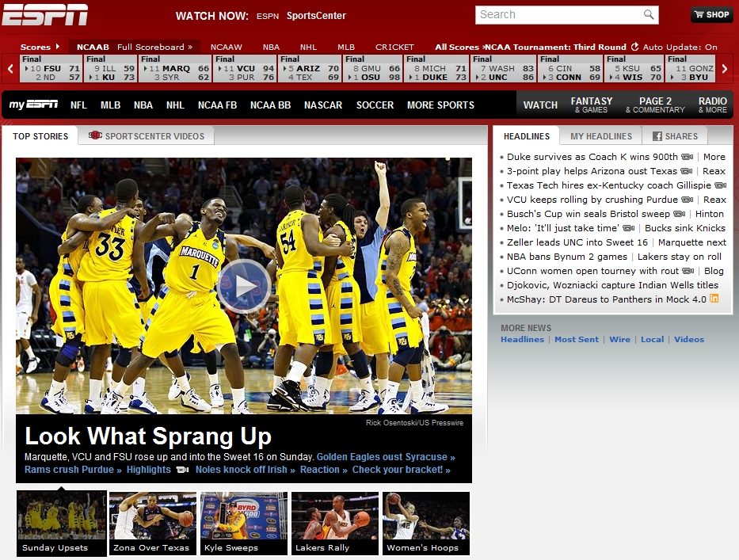The height and width of the screenshot is (560, 739).
Task: Open Most Sent news link
Action: (x=577, y=339)
